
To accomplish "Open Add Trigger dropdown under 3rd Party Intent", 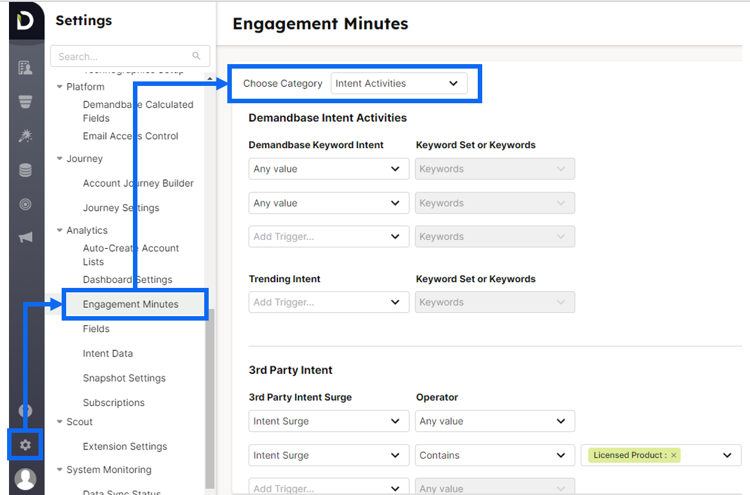I will (329, 487).
